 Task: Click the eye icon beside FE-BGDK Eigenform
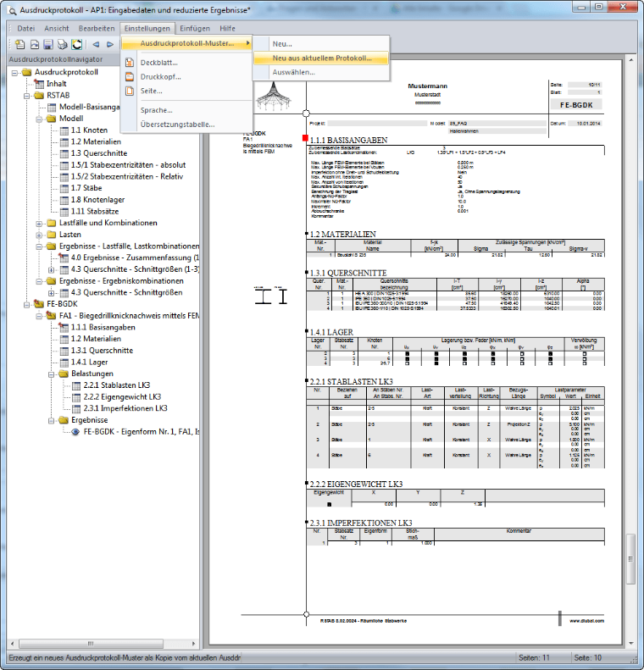[x=75, y=432]
